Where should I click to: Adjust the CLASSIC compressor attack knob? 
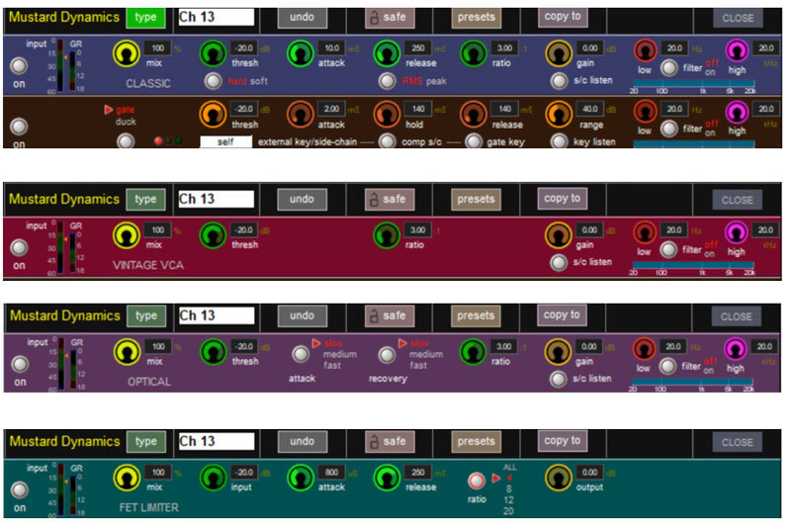click(301, 54)
